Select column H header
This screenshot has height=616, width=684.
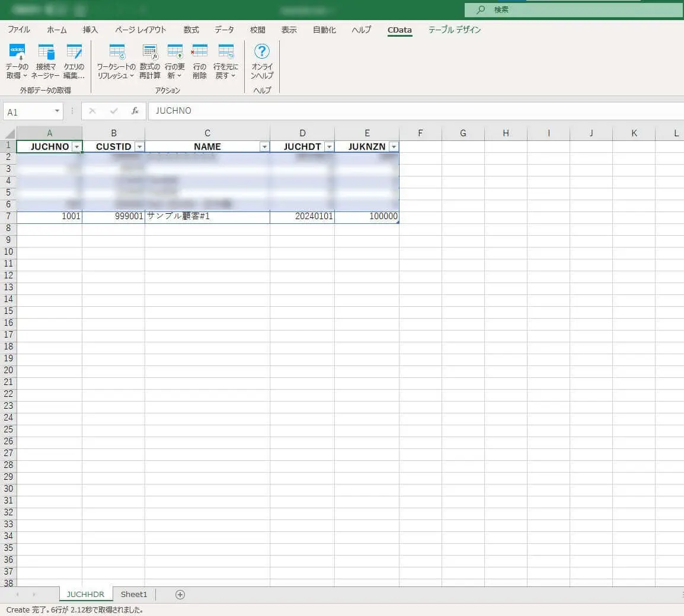(506, 133)
